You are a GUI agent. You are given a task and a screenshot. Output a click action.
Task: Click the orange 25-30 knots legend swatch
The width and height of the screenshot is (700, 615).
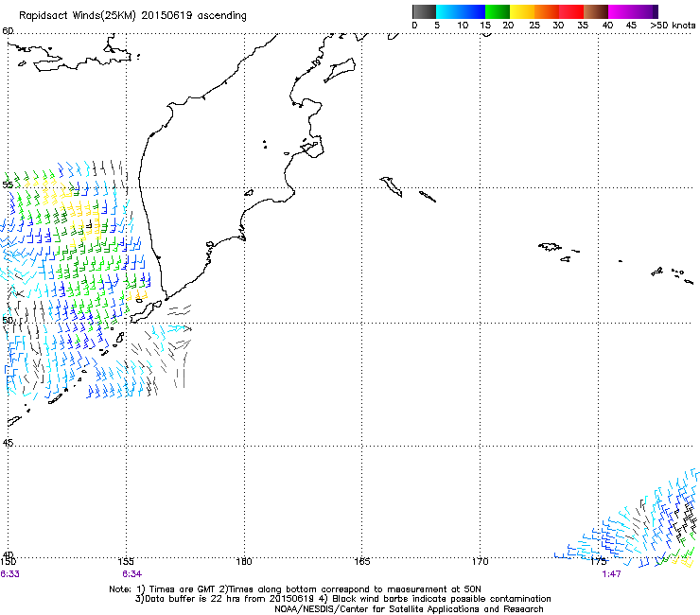(547, 11)
